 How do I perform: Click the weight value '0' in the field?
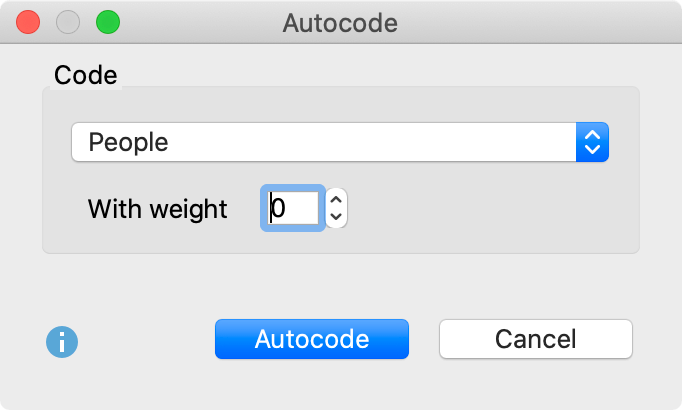pyautogui.click(x=279, y=208)
